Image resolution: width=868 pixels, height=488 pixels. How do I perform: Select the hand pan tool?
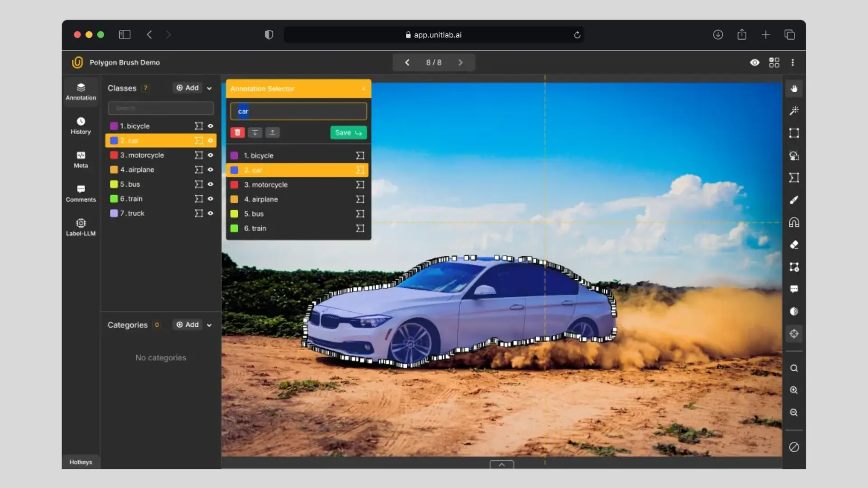[x=794, y=89]
